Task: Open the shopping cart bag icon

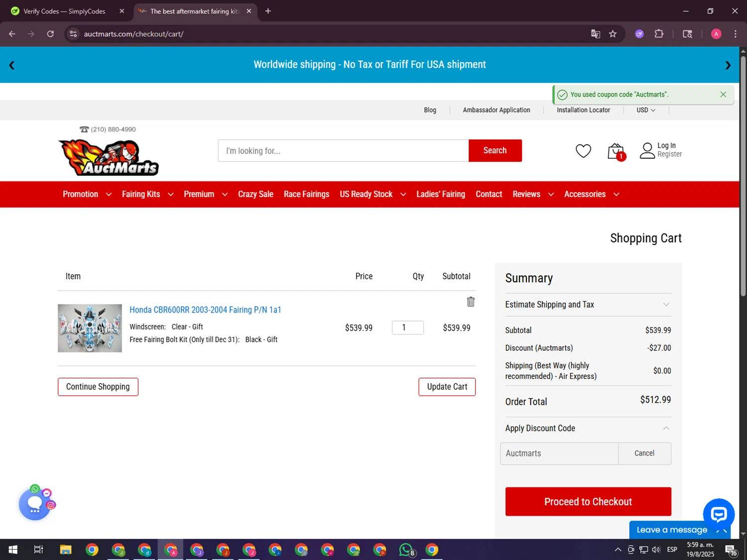Action: [x=616, y=151]
